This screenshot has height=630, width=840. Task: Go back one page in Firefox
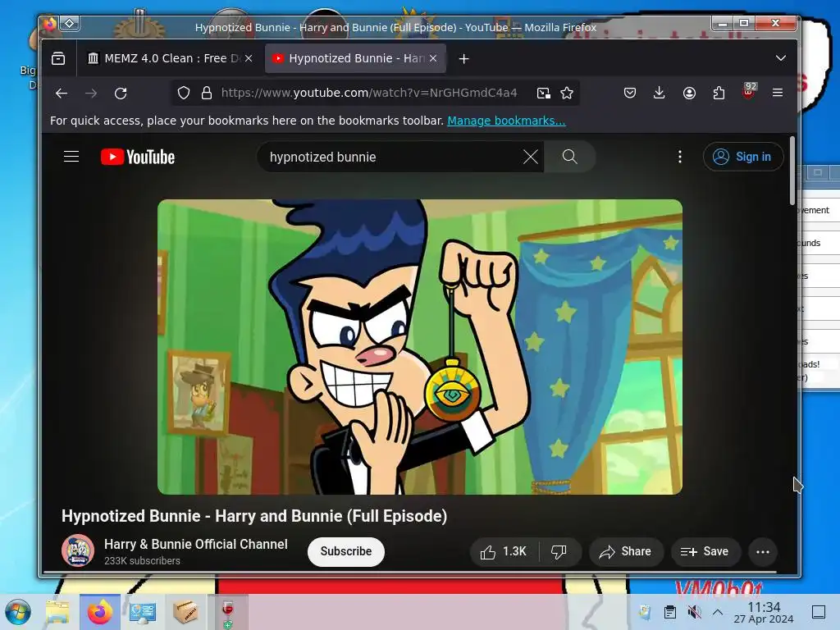point(62,94)
